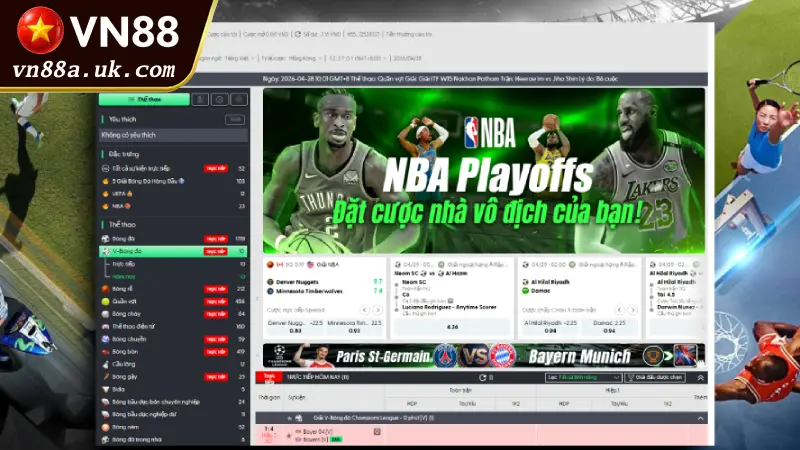
Task: Collapse the live section with double chevron
Action: 700,378
